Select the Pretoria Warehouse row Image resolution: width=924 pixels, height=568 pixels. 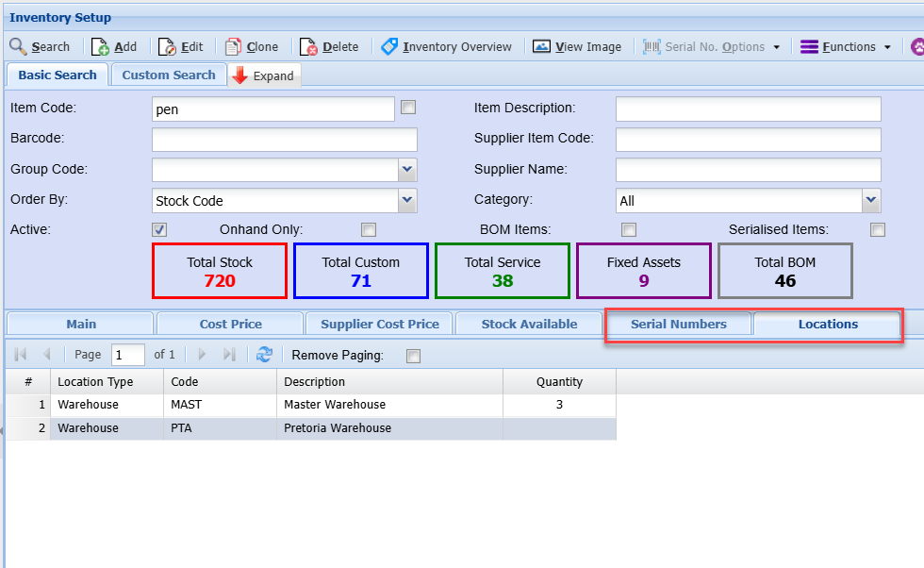point(310,428)
